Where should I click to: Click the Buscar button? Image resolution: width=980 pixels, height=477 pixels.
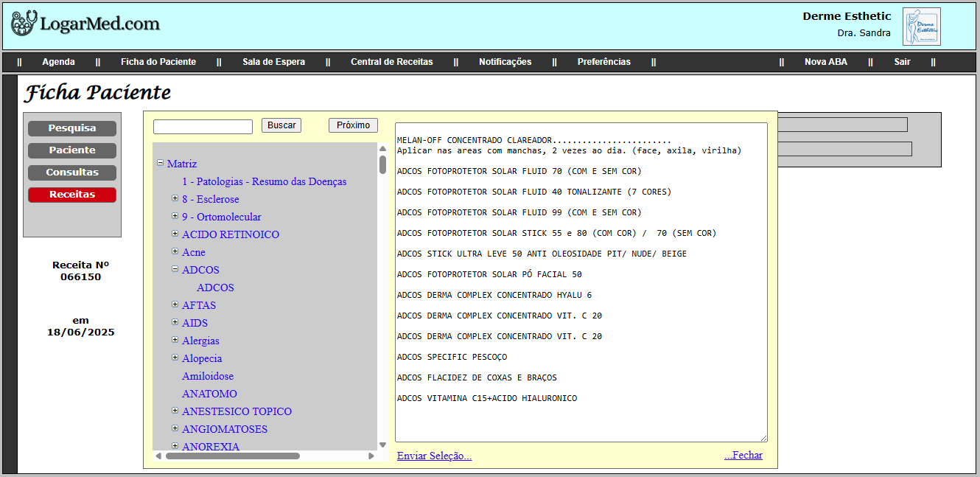[281, 125]
